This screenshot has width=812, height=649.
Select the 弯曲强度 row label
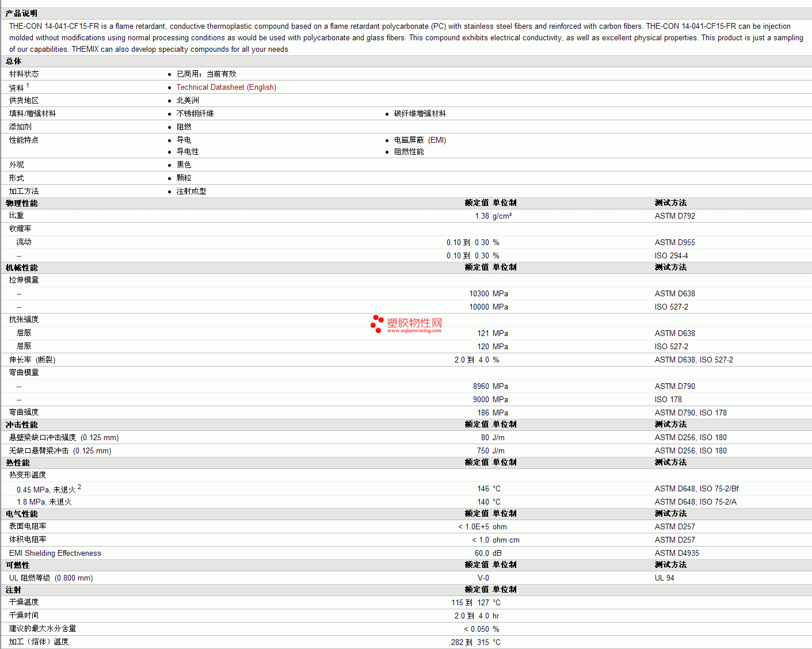pos(24,413)
